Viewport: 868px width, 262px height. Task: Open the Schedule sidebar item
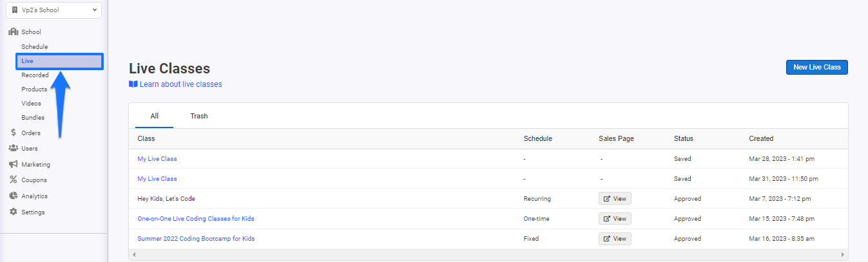[35, 47]
